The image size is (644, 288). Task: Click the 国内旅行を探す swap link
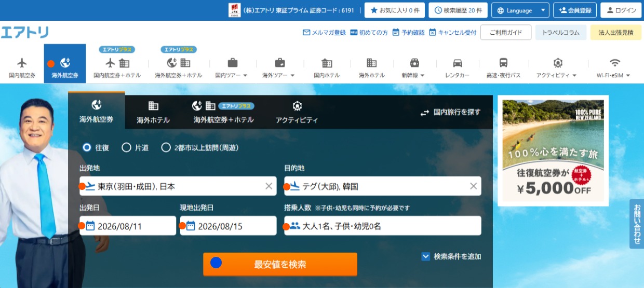[450, 112]
